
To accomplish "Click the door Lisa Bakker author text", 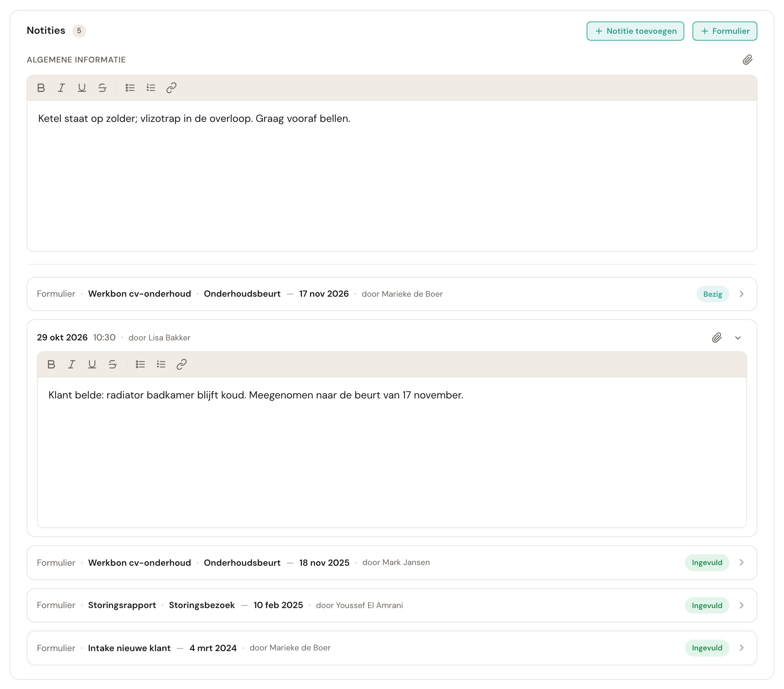I will 159,338.
